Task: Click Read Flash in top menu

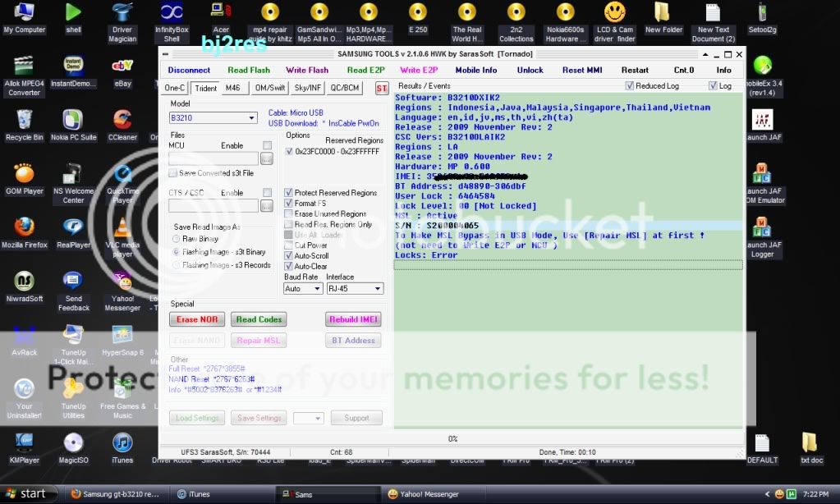Action: click(249, 70)
